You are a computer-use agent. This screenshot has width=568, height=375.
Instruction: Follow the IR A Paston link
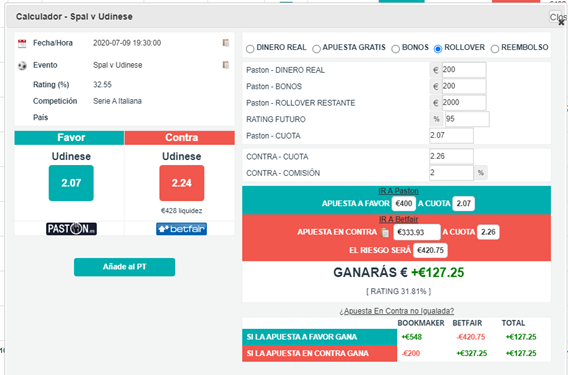(x=398, y=191)
